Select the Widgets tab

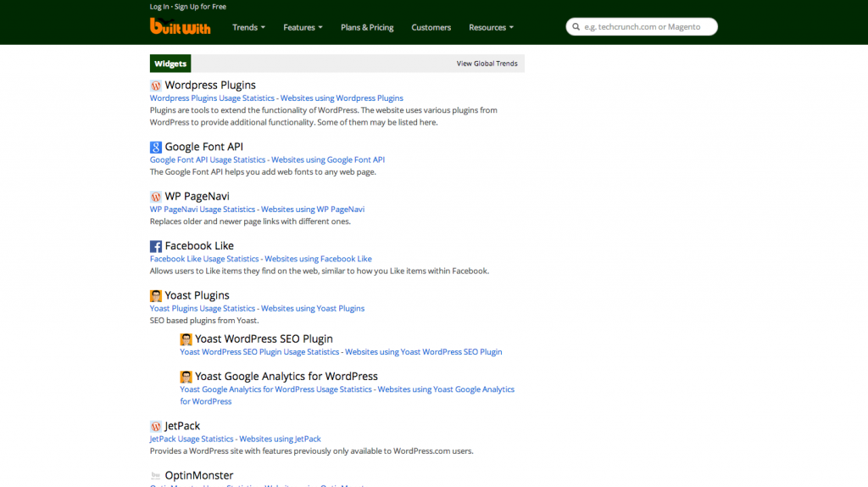click(x=170, y=64)
